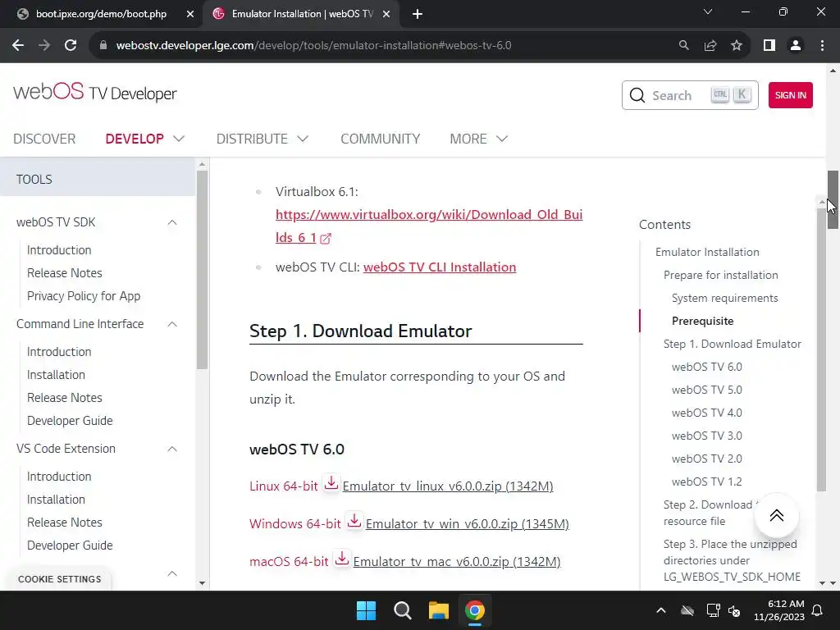Jump to webOS TV 1.2 in Contents
This screenshot has height=630, width=840.
(706, 482)
